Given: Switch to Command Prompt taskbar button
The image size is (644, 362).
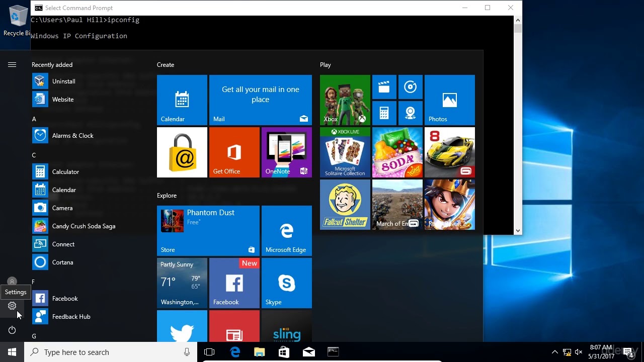Looking at the screenshot, I should (x=333, y=352).
